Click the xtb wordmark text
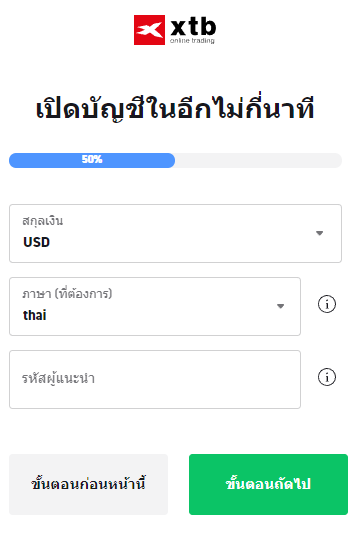The image size is (364, 555). (193, 27)
